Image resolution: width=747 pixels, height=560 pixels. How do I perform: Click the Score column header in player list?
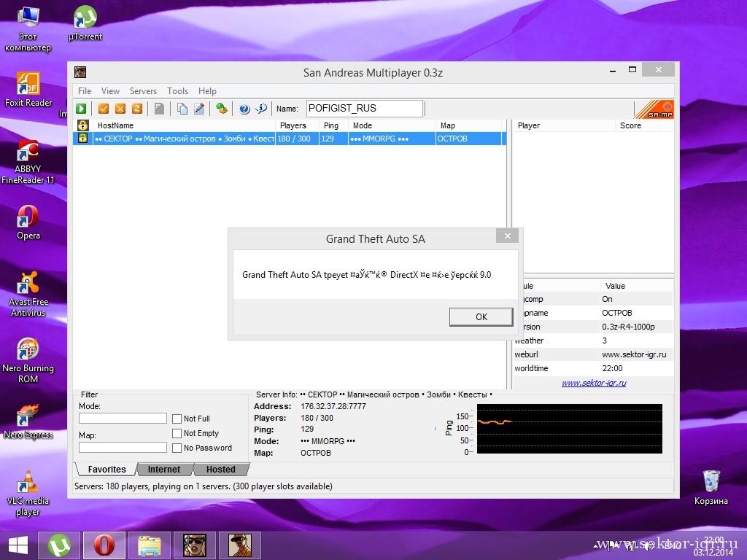point(636,125)
